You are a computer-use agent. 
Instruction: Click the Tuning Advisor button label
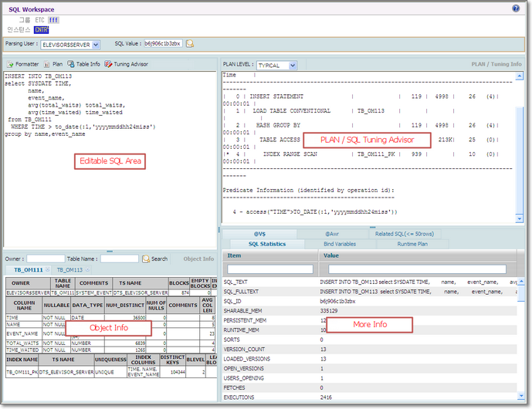tap(131, 64)
